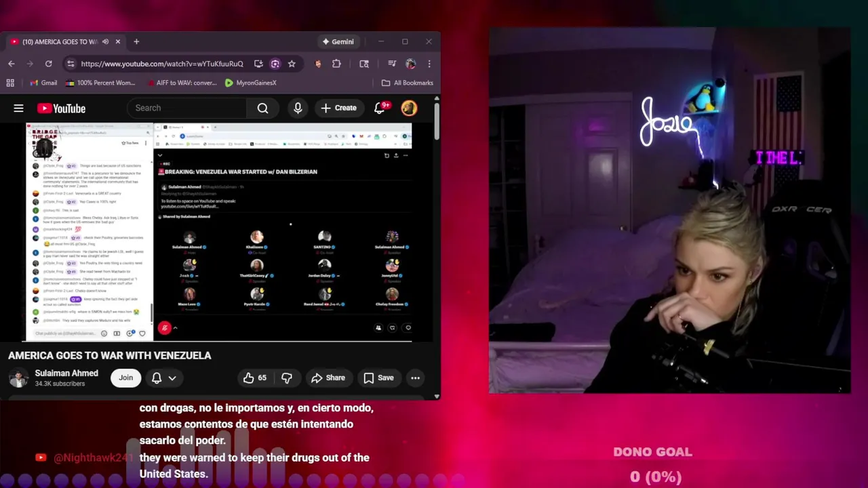
Task: Click the 34.3K subscribers text
Action: tap(60, 384)
